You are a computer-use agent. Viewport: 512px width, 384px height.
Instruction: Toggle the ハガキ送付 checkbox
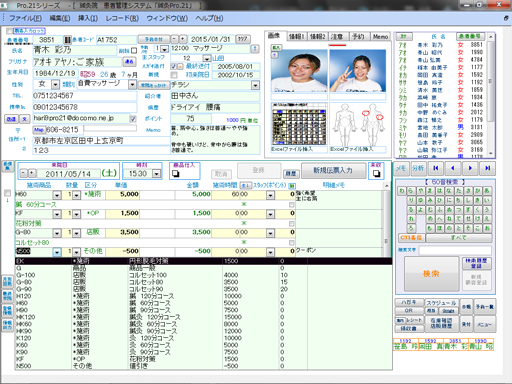click(x=174, y=67)
